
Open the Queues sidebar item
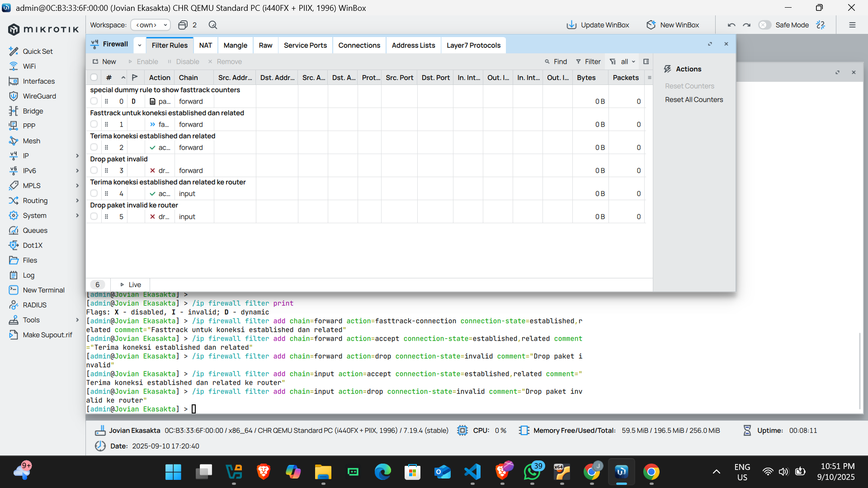click(35, 230)
